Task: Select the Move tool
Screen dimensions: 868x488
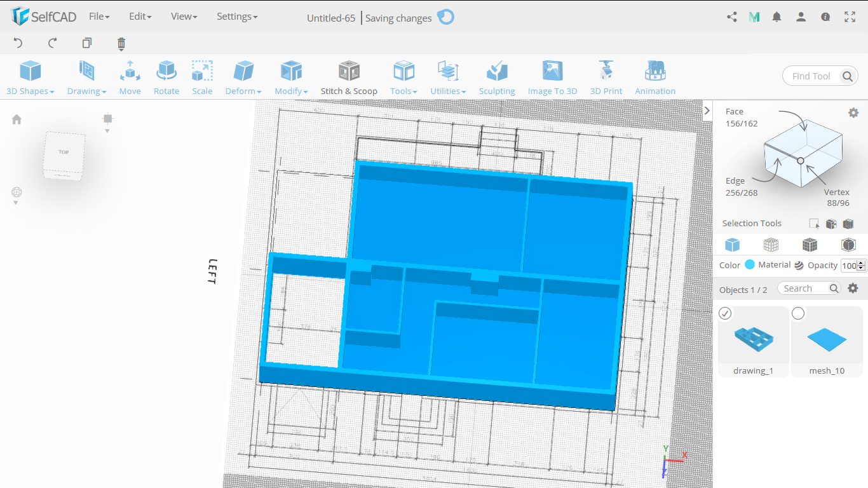Action: tap(130, 78)
